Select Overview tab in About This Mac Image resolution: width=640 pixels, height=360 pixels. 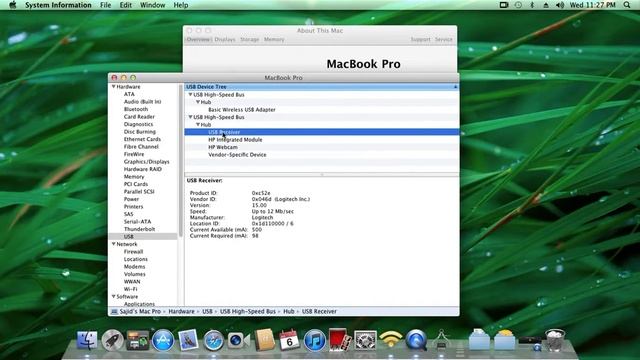[x=198, y=40]
